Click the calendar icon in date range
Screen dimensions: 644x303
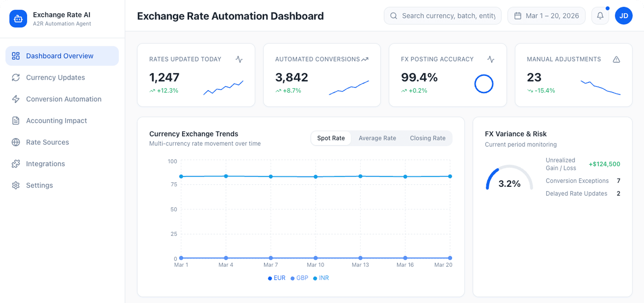tap(518, 16)
